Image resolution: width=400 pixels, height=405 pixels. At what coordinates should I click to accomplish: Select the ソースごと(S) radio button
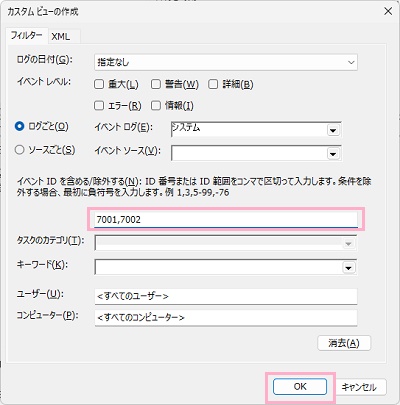click(x=20, y=150)
